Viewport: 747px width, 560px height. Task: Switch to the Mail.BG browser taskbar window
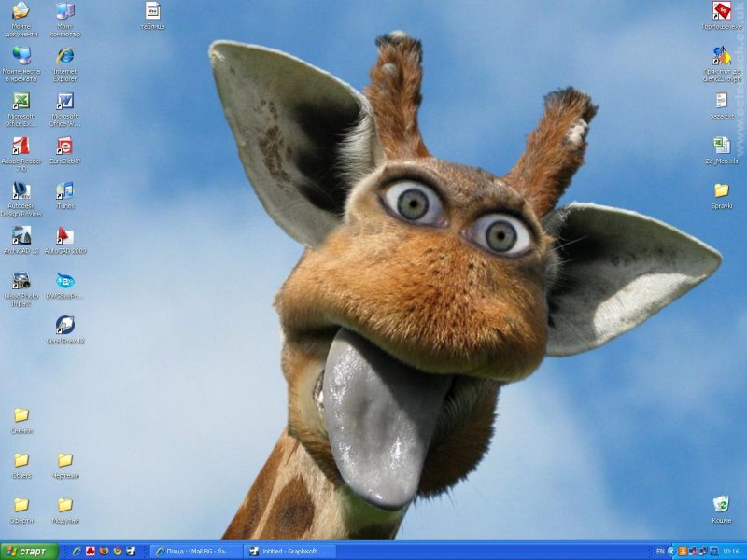(196, 552)
